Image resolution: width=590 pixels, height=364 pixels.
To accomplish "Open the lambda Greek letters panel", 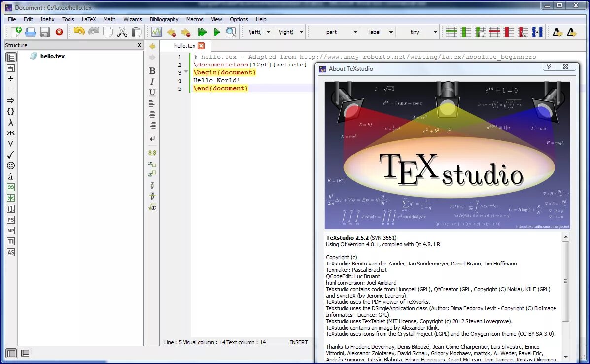I will pos(11,122).
